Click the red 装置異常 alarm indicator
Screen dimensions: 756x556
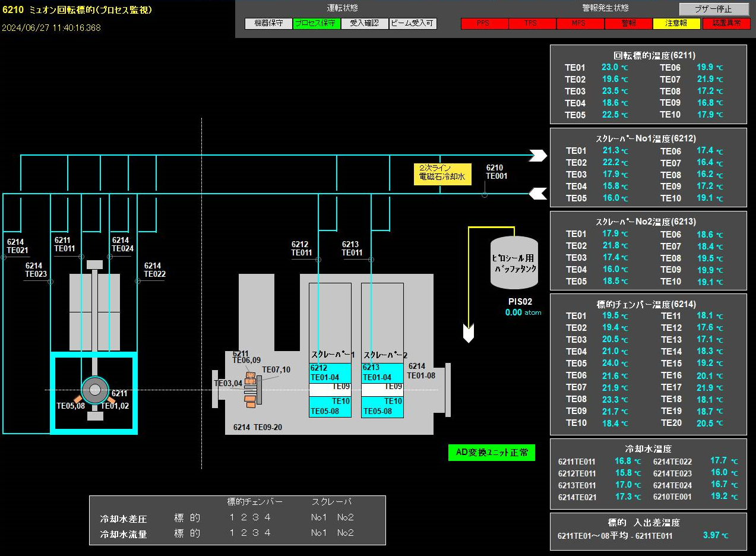tap(726, 24)
